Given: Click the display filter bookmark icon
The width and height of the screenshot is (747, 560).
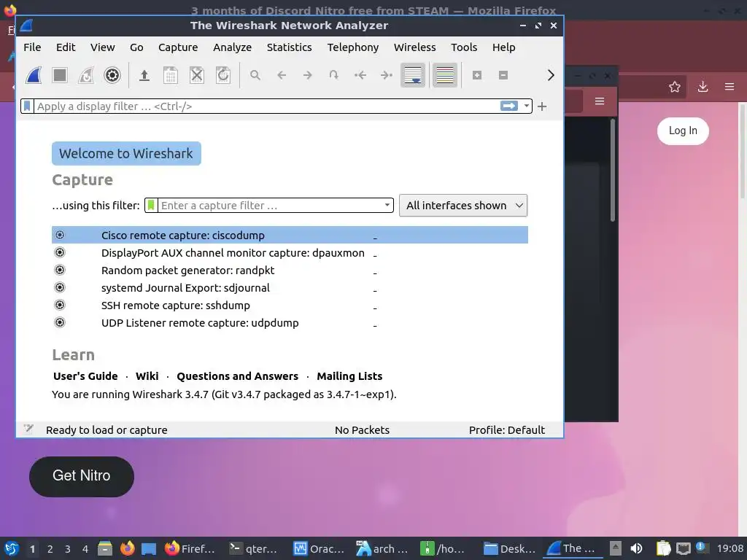Looking at the screenshot, I should click(x=27, y=106).
